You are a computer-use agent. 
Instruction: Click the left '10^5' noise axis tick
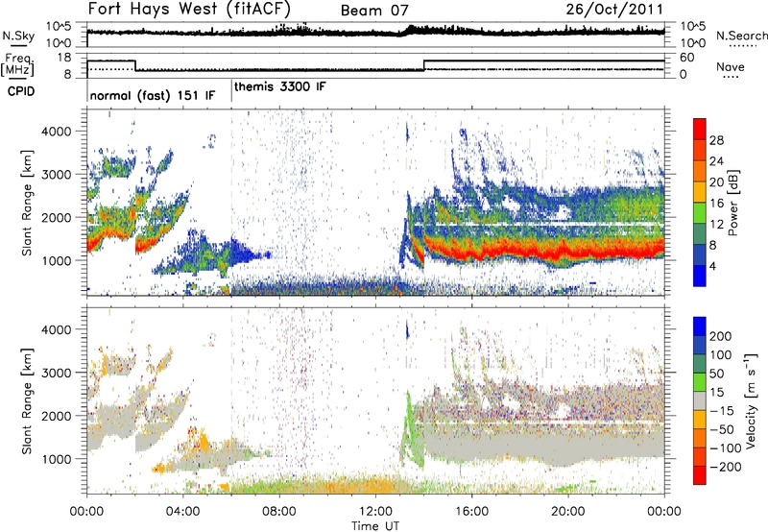pos(59,26)
